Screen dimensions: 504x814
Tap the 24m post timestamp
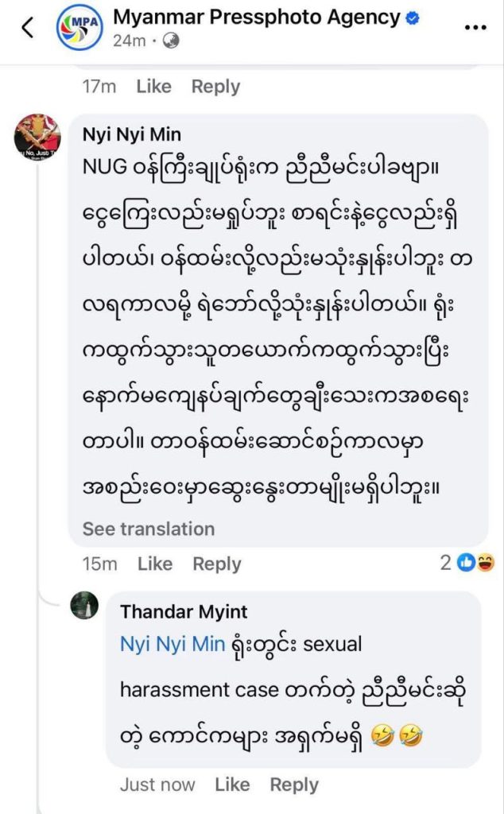[128, 41]
